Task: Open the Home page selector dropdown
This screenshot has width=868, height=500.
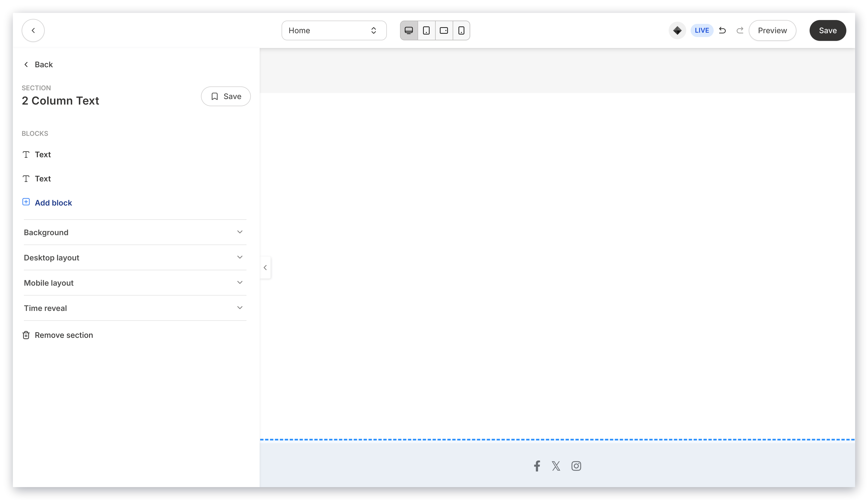Action: pyautogui.click(x=334, y=30)
